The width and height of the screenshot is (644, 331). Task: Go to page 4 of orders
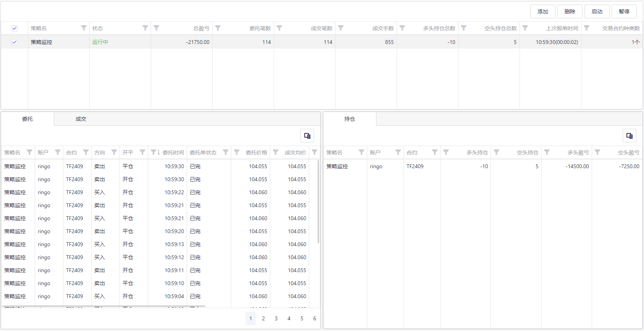[289, 318]
